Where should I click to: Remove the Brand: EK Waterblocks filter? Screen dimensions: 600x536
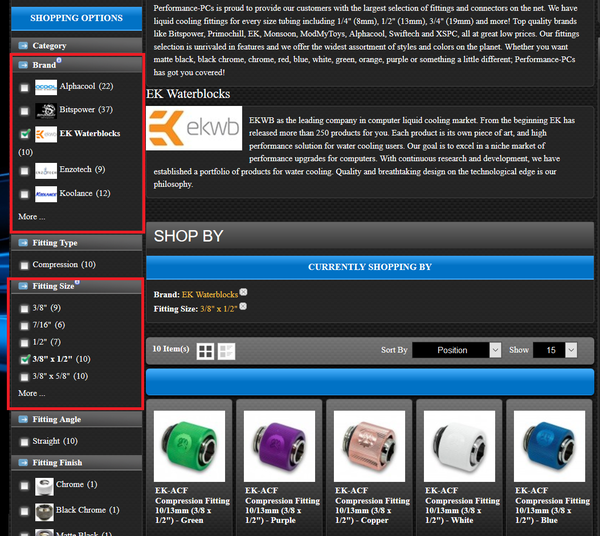pyautogui.click(x=243, y=293)
